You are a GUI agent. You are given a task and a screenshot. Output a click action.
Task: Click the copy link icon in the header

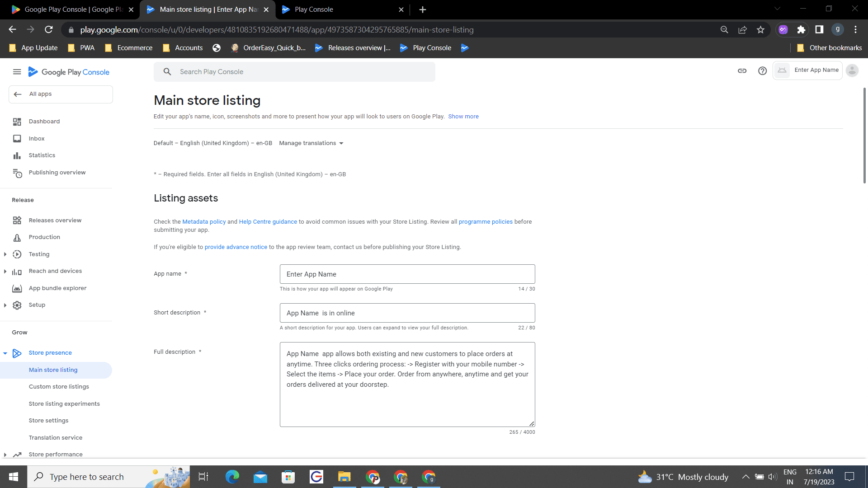(x=742, y=71)
